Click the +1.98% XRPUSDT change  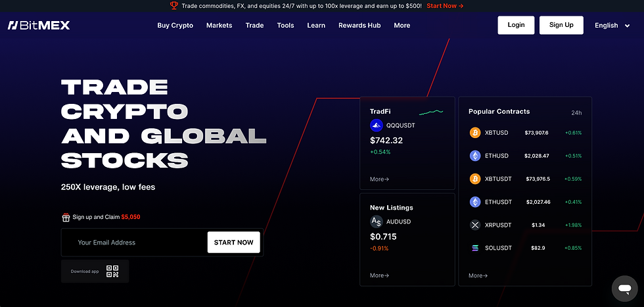click(573, 225)
